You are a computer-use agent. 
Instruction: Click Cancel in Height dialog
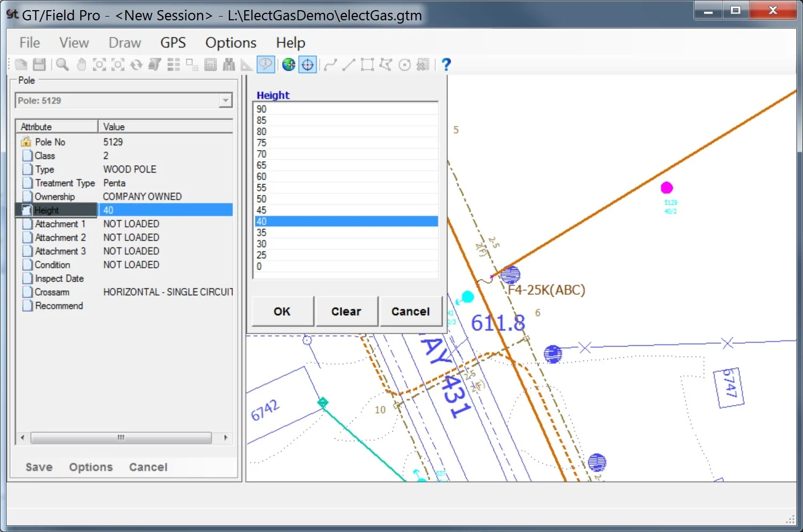(x=411, y=311)
